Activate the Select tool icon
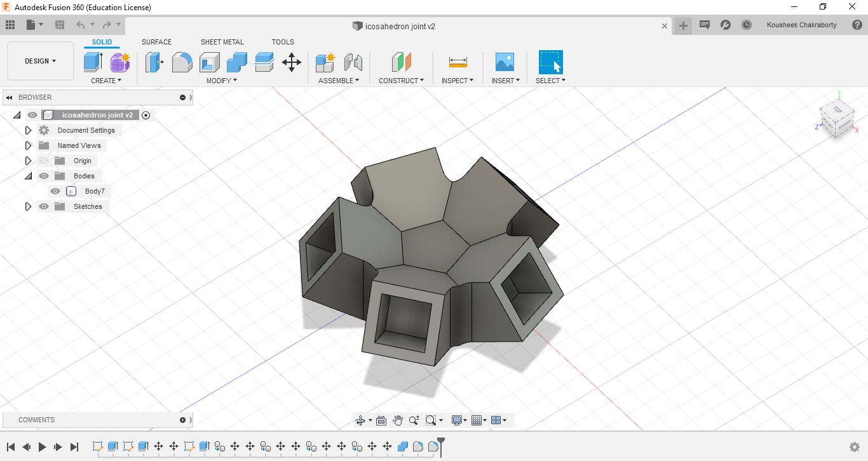 (x=550, y=62)
